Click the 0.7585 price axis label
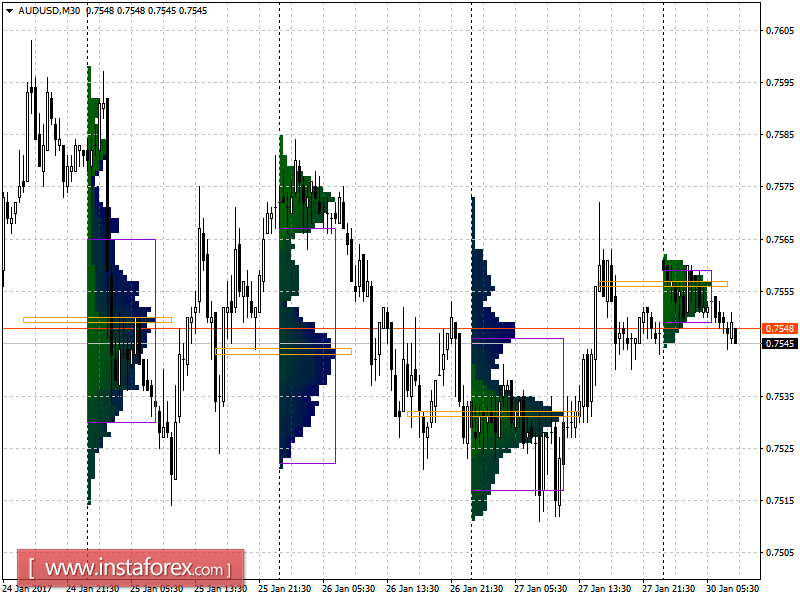Viewport: 800px width, 600px height. pos(780,135)
